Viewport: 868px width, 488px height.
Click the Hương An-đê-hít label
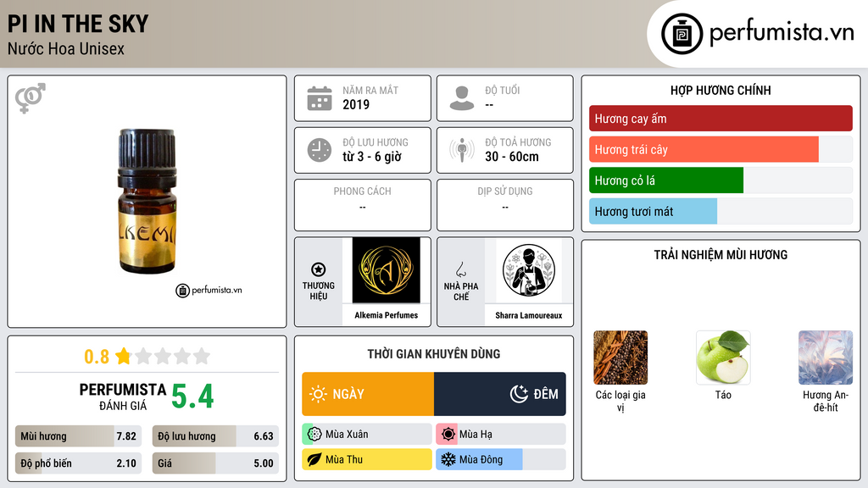pos(826,401)
